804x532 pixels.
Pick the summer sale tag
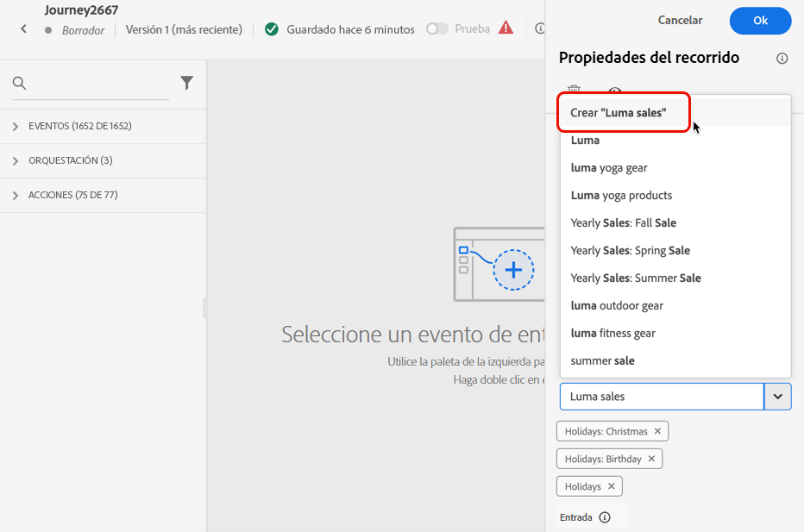(x=675, y=360)
